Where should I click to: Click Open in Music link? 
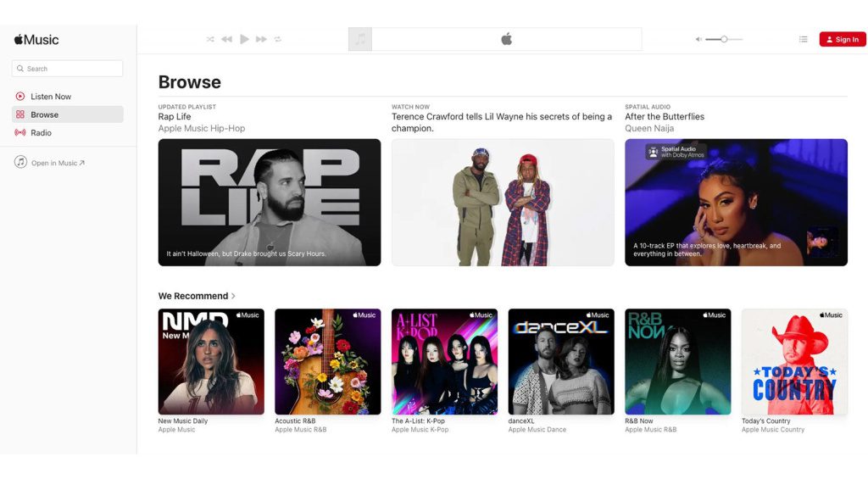pos(58,163)
